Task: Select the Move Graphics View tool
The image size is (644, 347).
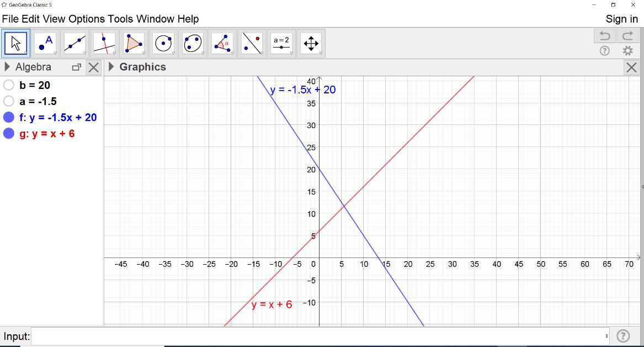Action: 311,43
